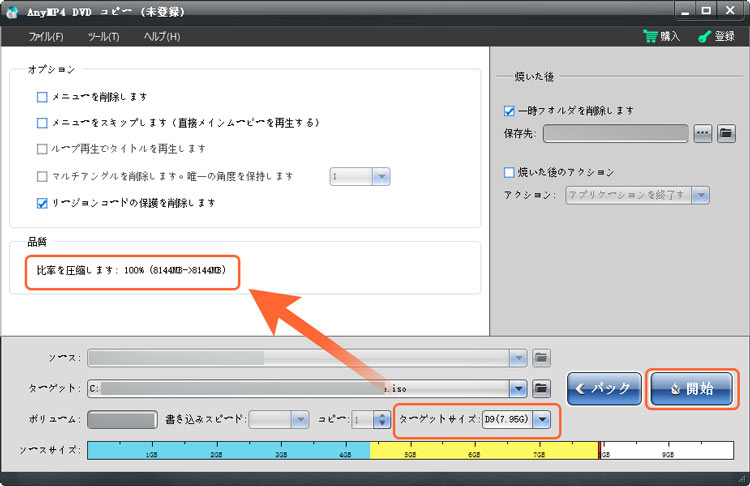
Task: Enable 焼いた後のアクション checkbox
Action: click(x=509, y=172)
